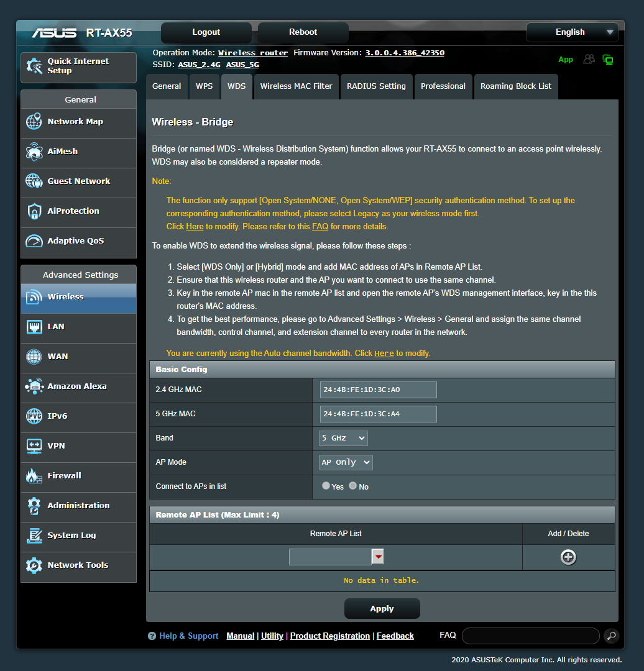The width and height of the screenshot is (644, 671).
Task: Click Here link in authentication note
Action: 195,226
